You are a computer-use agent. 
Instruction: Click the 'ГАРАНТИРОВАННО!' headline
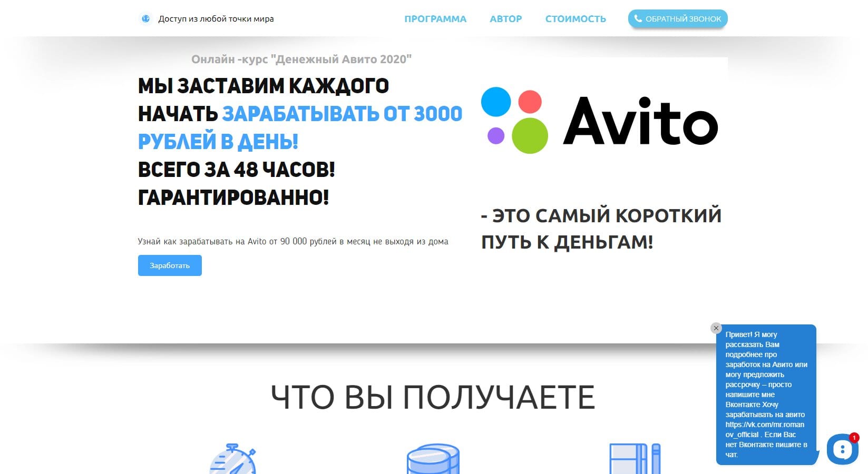(x=233, y=197)
